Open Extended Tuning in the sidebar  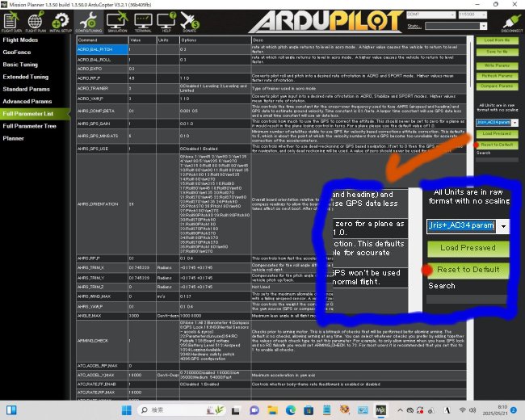click(26, 77)
